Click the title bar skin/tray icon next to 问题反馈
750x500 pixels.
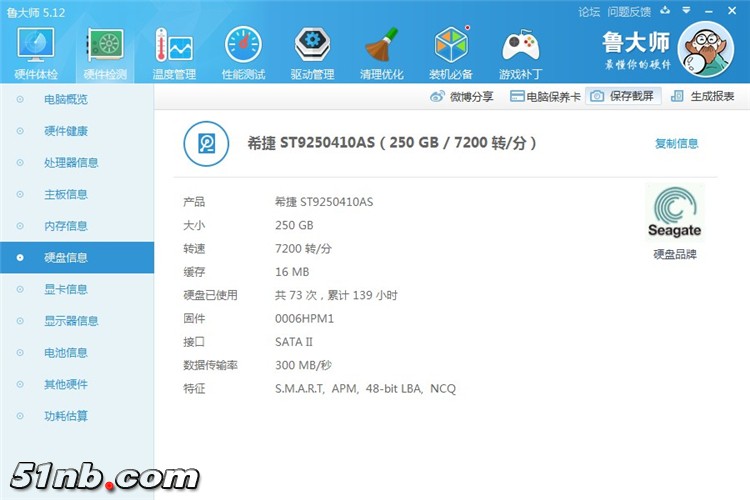[x=665, y=11]
